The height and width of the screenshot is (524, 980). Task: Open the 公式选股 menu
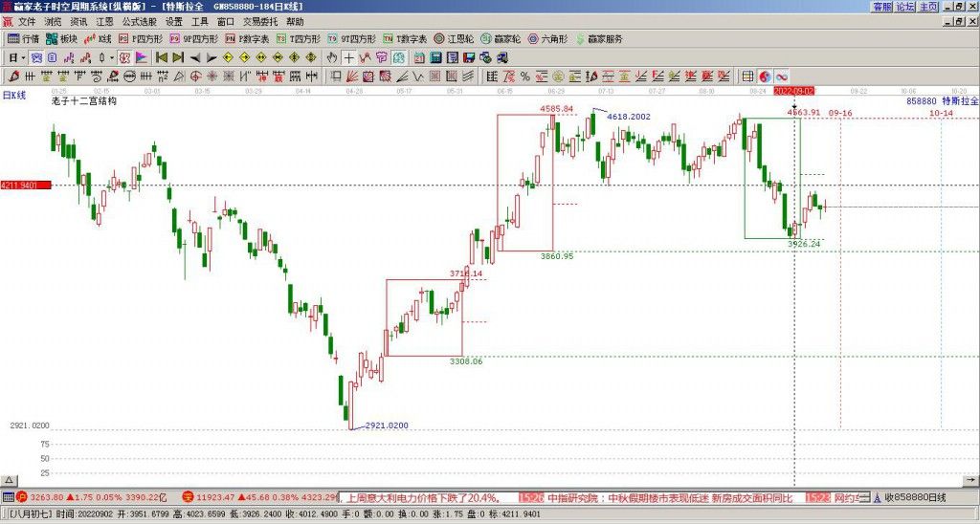[x=138, y=21]
